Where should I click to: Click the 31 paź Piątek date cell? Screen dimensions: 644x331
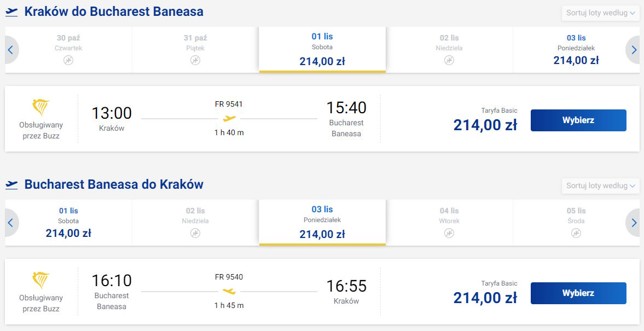[195, 49]
